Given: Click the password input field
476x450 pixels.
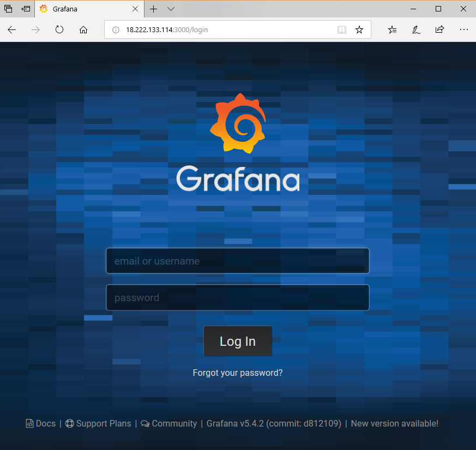Looking at the screenshot, I should [x=237, y=298].
